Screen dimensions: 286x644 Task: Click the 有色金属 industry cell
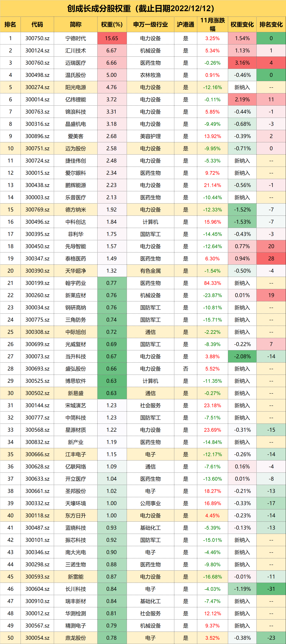[150, 271]
